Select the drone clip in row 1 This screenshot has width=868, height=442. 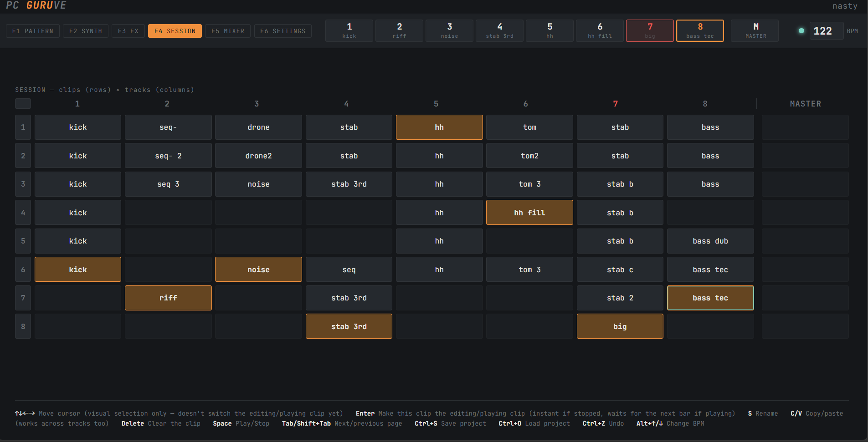(258, 127)
